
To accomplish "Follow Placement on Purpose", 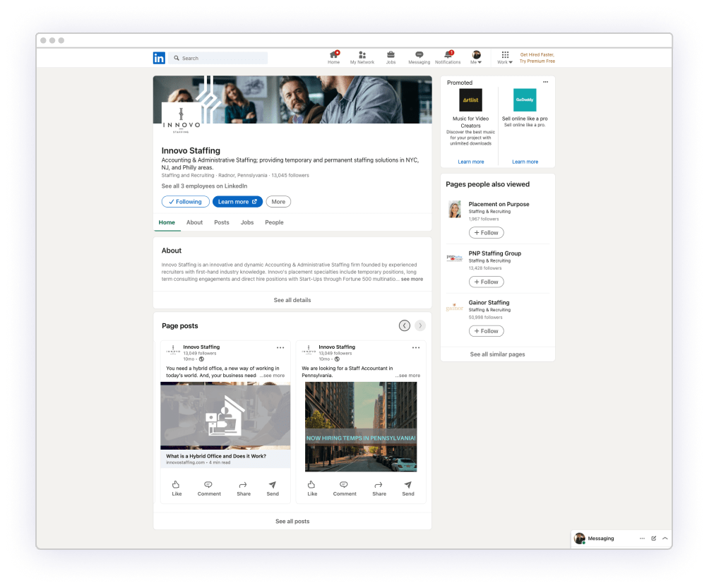I will (x=486, y=232).
